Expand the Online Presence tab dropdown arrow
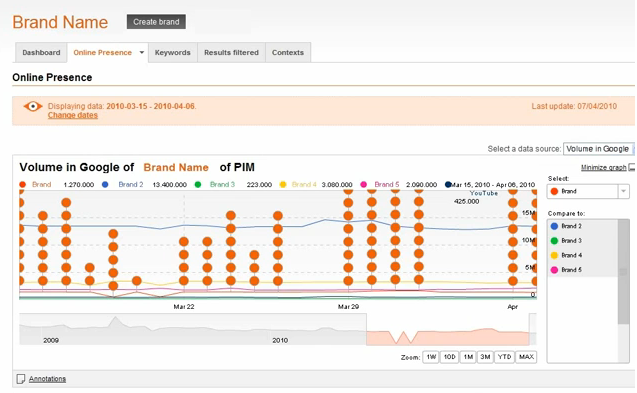Image resolution: width=637 pixels, height=393 pixels. [x=142, y=52]
